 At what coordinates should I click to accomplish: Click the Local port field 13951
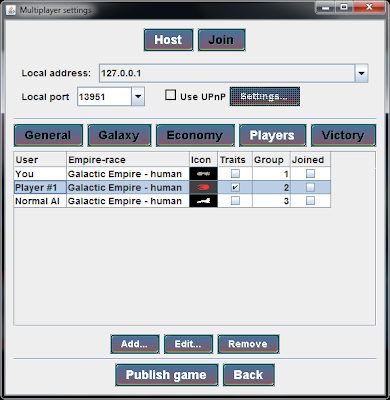105,97
